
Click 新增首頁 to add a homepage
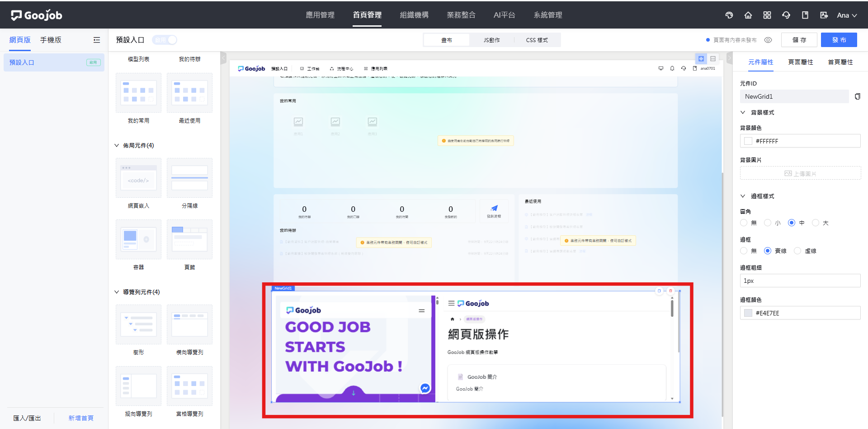[x=81, y=418]
